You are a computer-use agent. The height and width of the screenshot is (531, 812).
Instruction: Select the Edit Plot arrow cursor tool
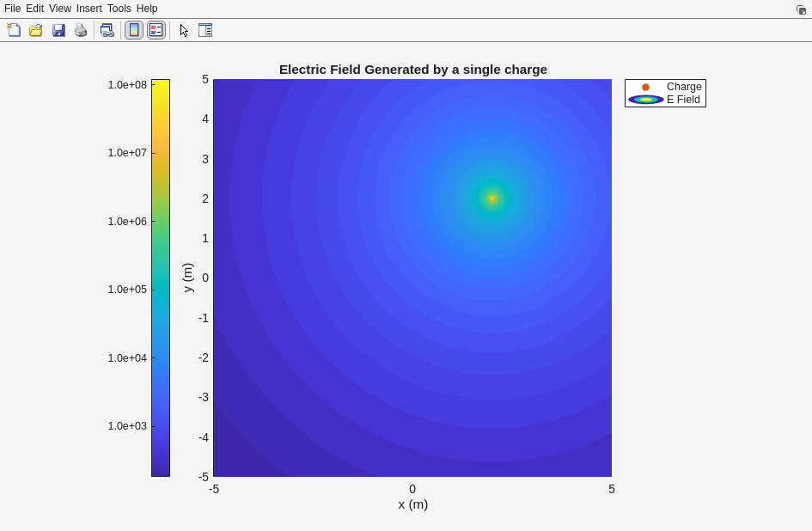[184, 30]
